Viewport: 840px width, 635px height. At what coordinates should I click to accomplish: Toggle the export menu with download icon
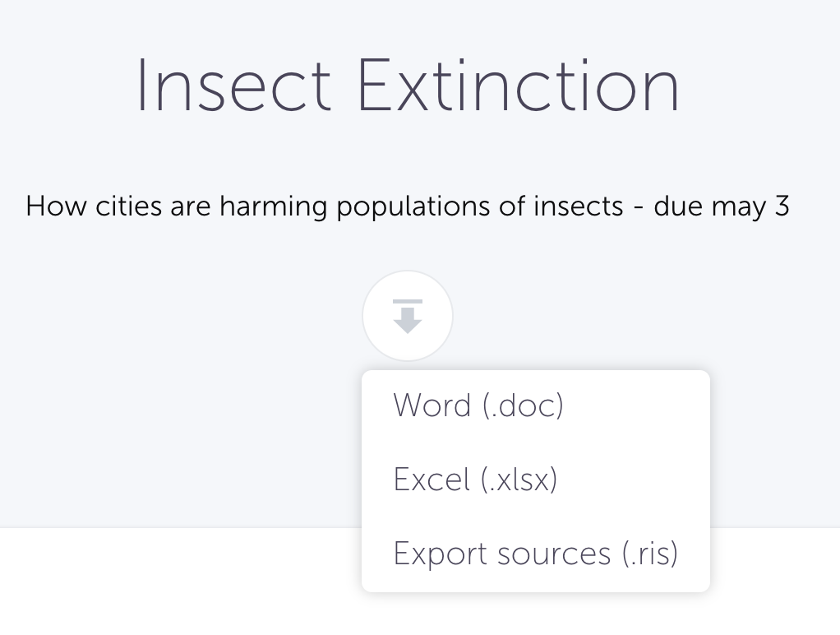pyautogui.click(x=408, y=316)
